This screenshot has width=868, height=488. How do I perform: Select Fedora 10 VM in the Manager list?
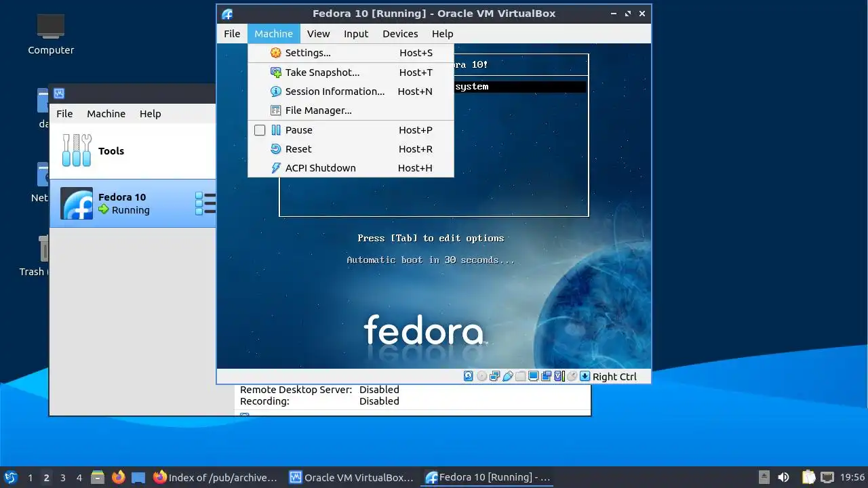click(x=133, y=203)
